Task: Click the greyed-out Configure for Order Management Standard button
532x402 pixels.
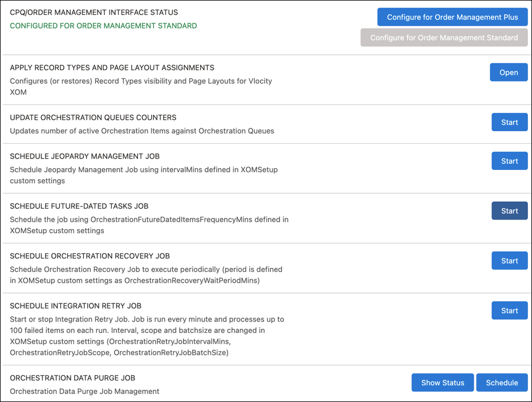Action: pyautogui.click(x=444, y=38)
